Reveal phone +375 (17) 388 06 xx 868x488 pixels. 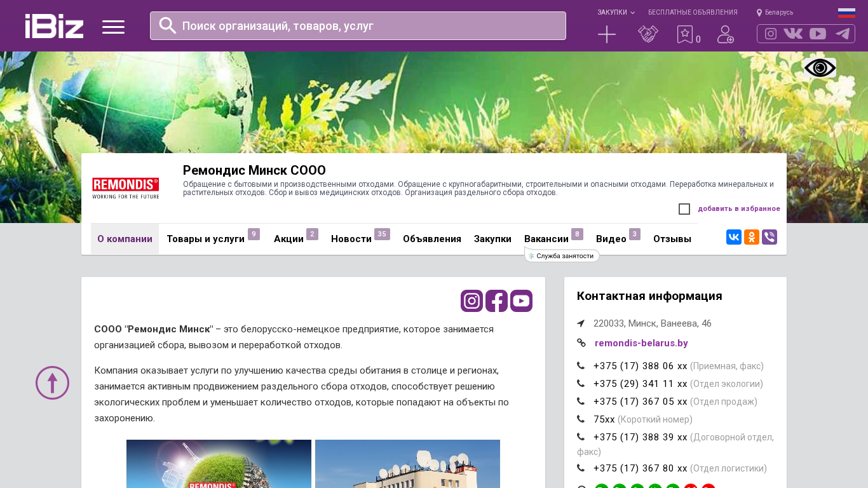coord(641,366)
